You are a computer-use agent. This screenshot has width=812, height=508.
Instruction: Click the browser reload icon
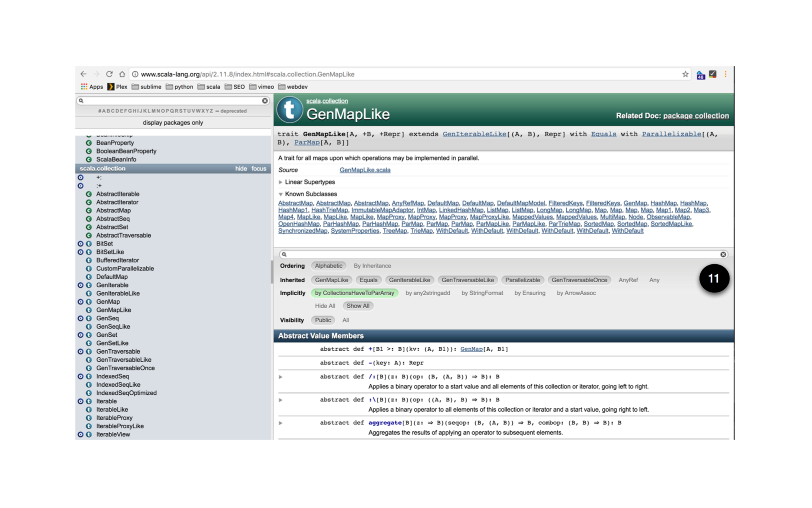coord(109,74)
